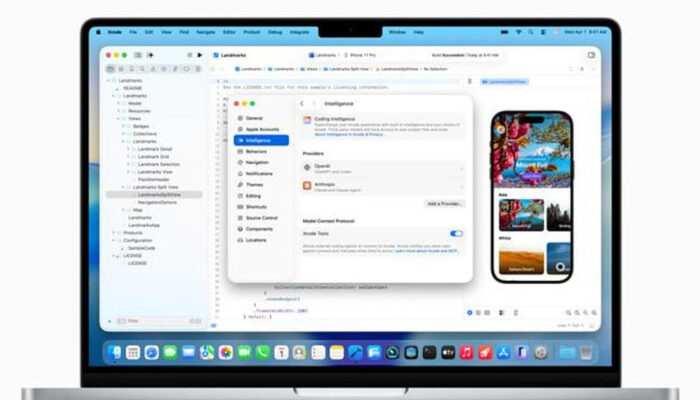Viewport: 700px width, 400px height.
Task: Open Control Center in the menu bar
Action: coord(543,32)
